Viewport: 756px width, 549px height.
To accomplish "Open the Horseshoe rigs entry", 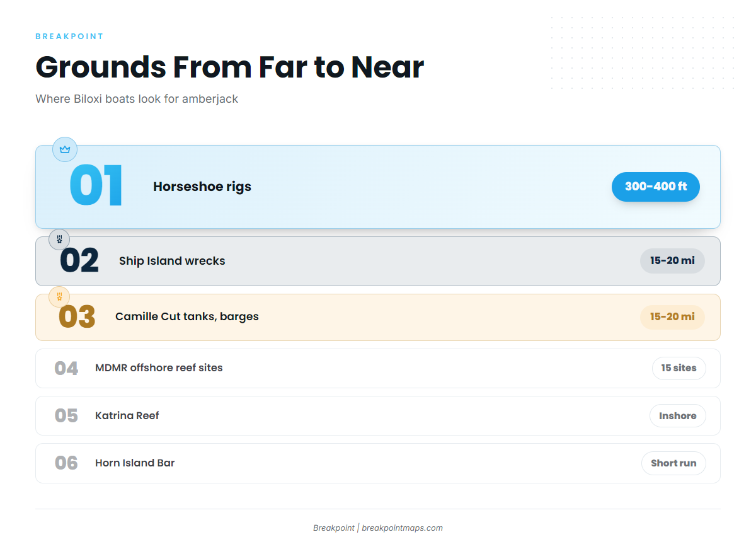I will 202,187.
